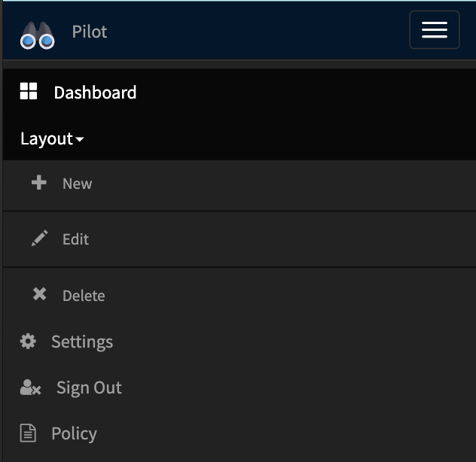This screenshot has width=476, height=462.
Task: Select the Sign Out text link
Action: click(89, 388)
